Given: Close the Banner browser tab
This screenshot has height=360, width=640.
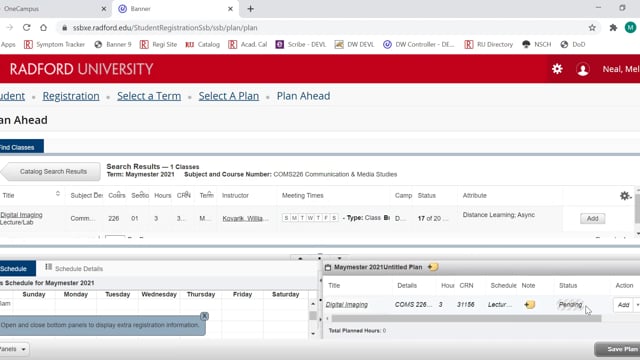Looking at the screenshot, I should tap(230, 9).
